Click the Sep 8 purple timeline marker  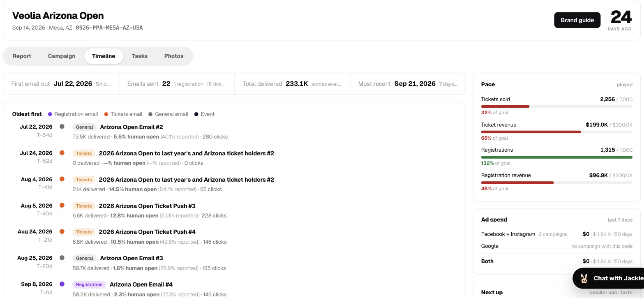pyautogui.click(x=62, y=284)
